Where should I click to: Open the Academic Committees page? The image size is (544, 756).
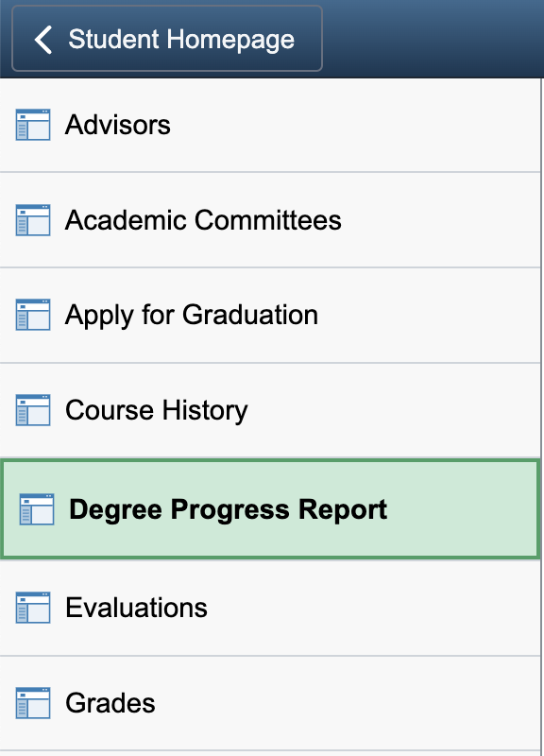tap(270, 220)
